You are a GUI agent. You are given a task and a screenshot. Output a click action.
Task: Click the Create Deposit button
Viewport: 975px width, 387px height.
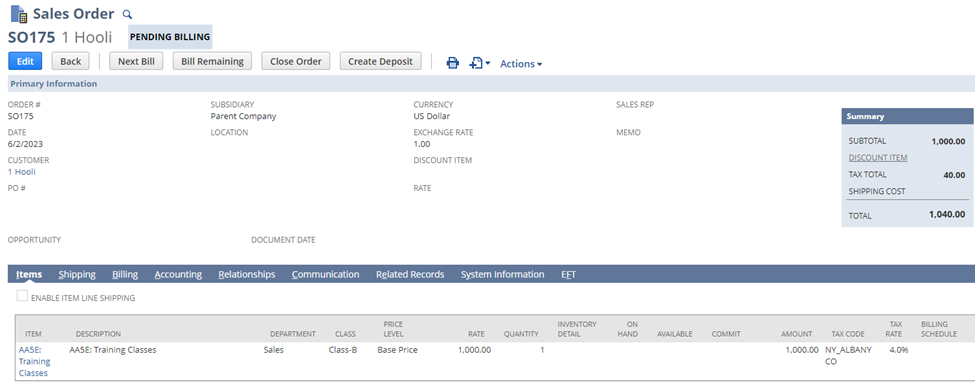pos(381,61)
